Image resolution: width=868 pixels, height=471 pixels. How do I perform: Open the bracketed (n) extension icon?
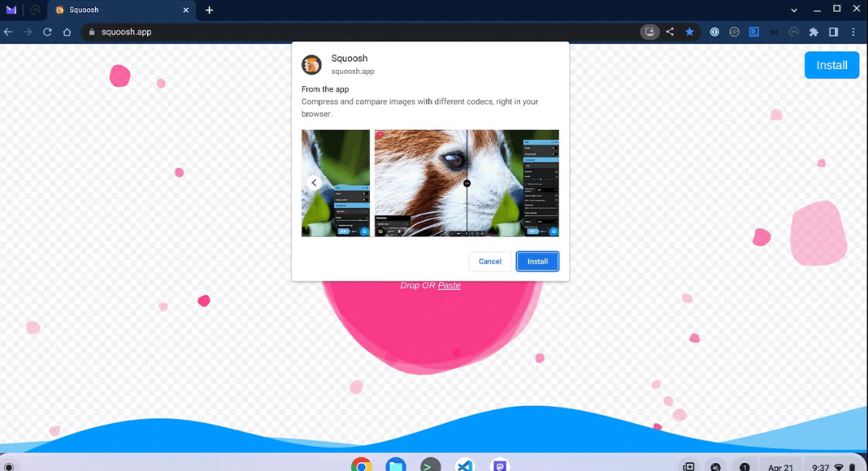[x=774, y=32]
